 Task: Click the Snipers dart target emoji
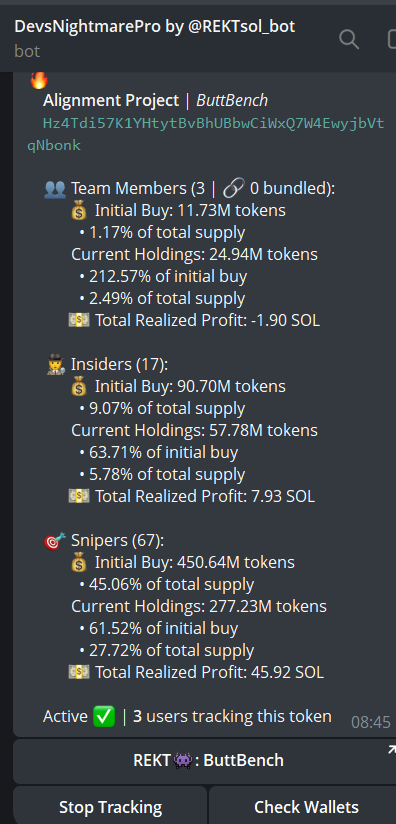coord(55,541)
